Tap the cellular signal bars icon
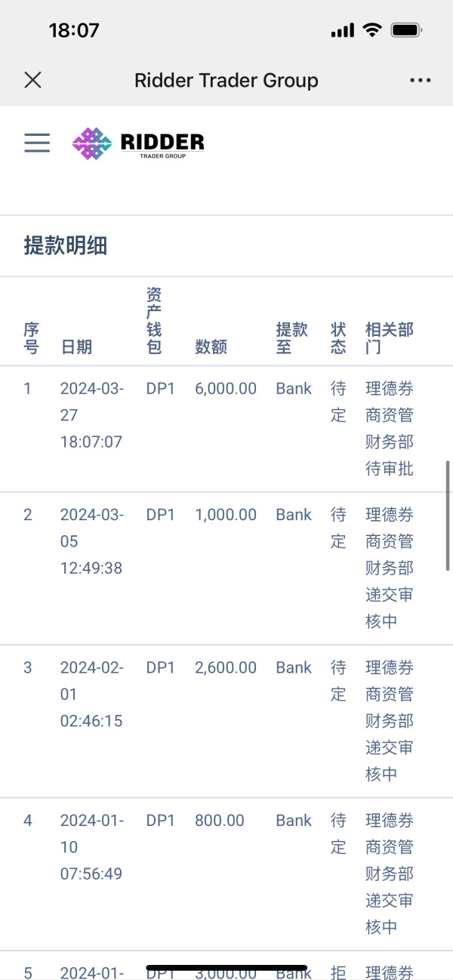Image resolution: width=453 pixels, height=980 pixels. pyautogui.click(x=343, y=30)
